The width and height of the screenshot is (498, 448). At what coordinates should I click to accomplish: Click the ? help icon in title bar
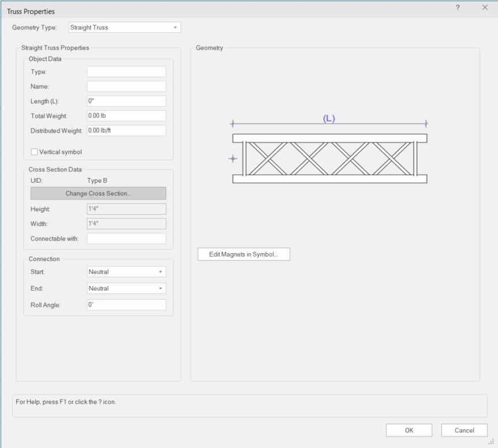[458, 7]
